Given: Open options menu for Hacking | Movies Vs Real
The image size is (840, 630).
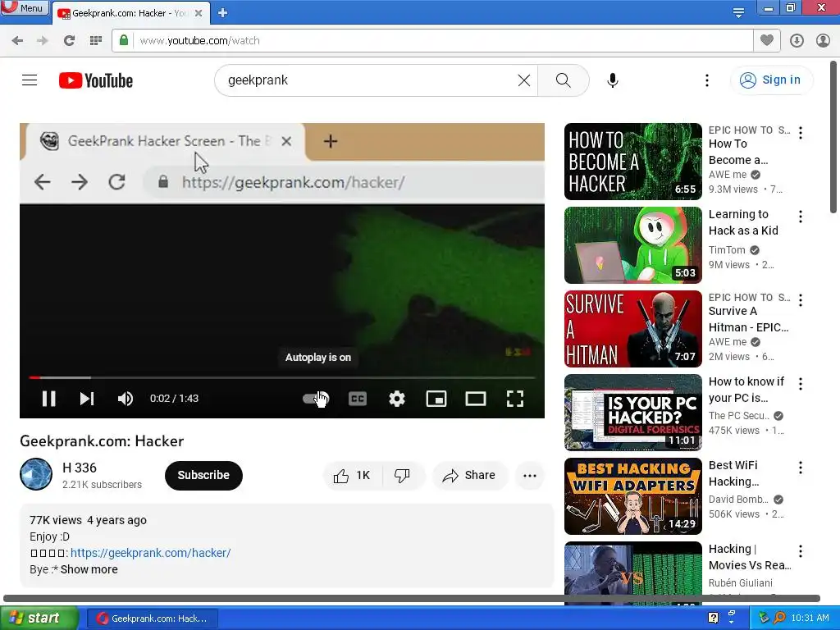Looking at the screenshot, I should [801, 550].
